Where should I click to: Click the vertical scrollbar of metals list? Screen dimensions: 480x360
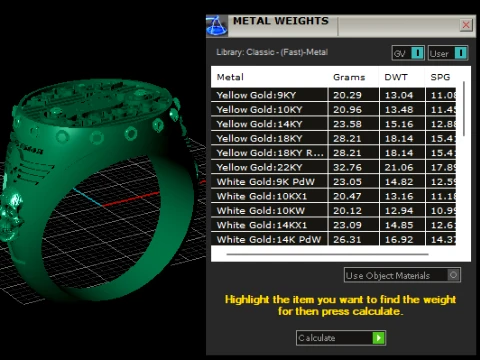pos(464,108)
